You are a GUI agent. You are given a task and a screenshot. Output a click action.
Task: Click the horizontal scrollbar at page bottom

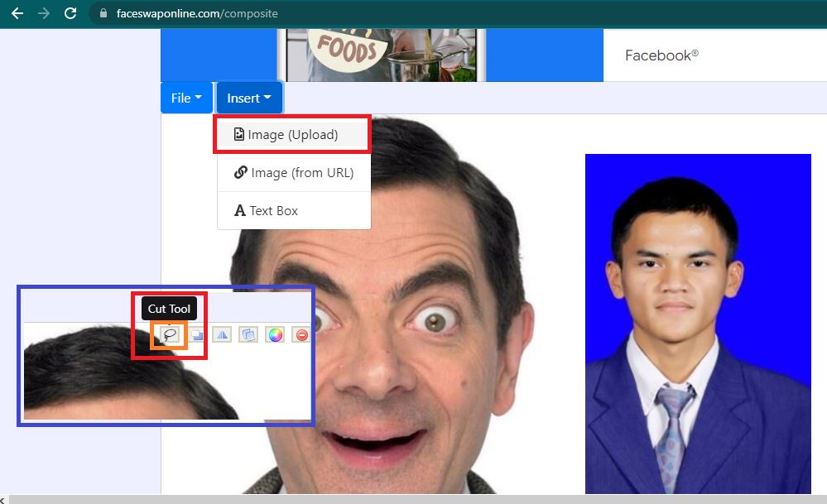coord(418,499)
